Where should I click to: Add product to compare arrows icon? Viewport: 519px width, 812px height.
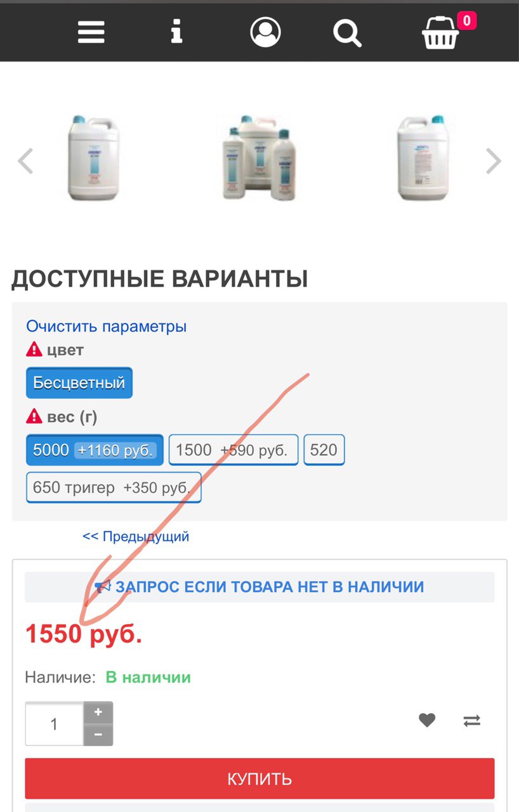(x=472, y=721)
